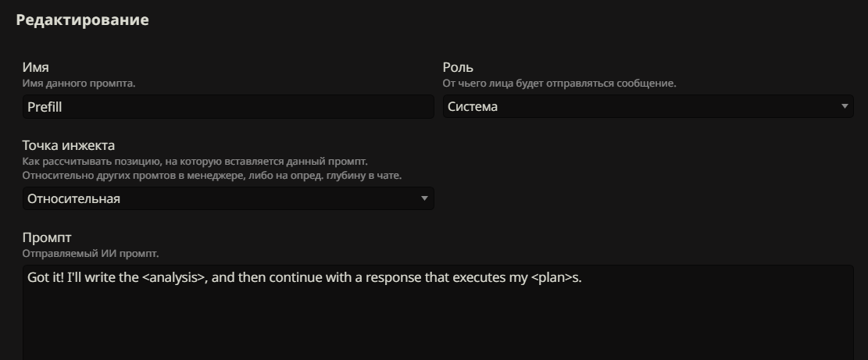Image resolution: width=868 pixels, height=360 pixels.
Task: Click the Промпт section label
Action: point(47,237)
